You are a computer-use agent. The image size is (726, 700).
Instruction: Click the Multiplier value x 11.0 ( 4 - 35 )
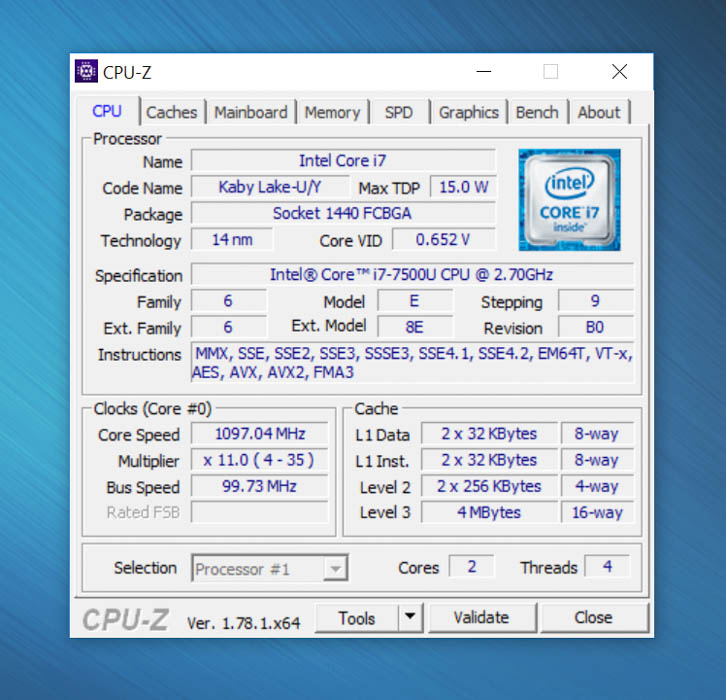pos(260,460)
